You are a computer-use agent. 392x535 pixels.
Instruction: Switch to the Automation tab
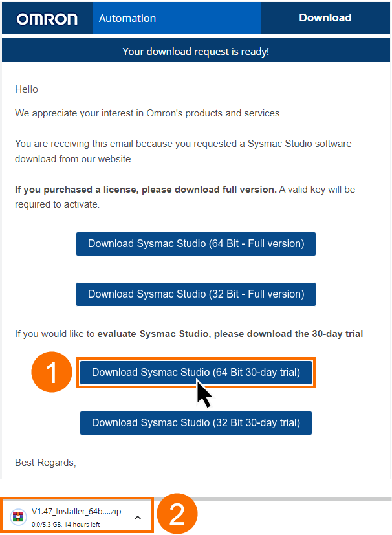point(176,18)
